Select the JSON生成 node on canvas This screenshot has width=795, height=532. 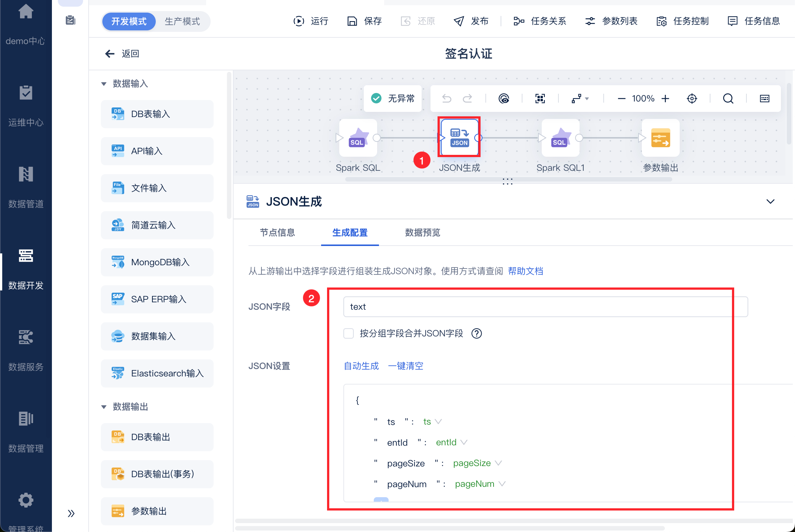(x=459, y=137)
